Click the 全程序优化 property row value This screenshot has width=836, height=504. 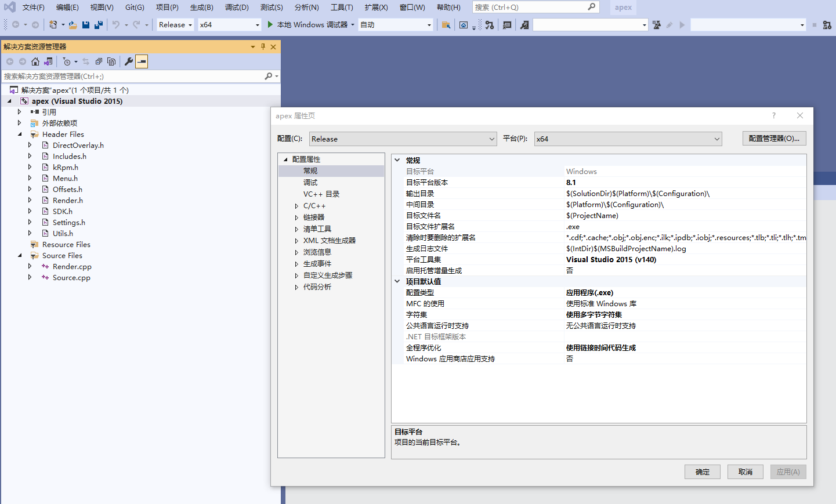pyautogui.click(x=601, y=348)
